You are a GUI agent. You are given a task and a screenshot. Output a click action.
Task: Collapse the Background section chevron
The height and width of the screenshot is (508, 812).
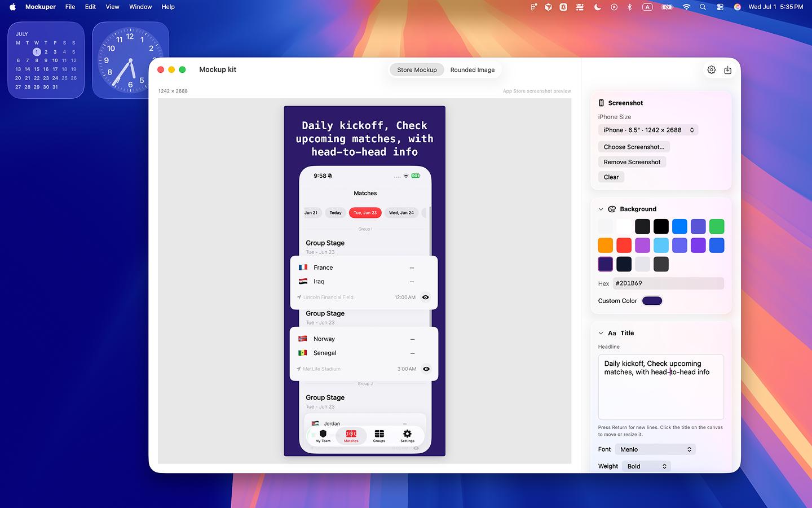[601, 209]
